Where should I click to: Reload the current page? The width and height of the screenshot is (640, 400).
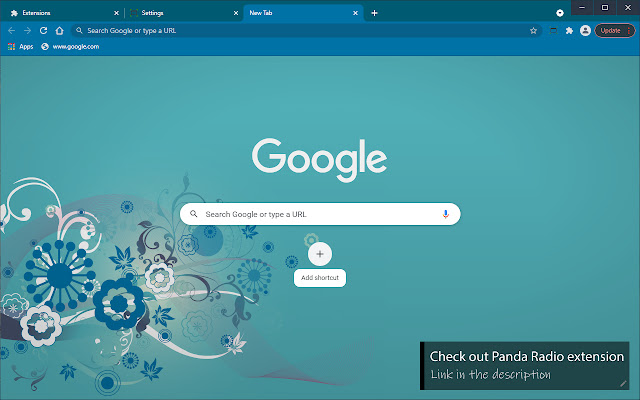(x=43, y=31)
